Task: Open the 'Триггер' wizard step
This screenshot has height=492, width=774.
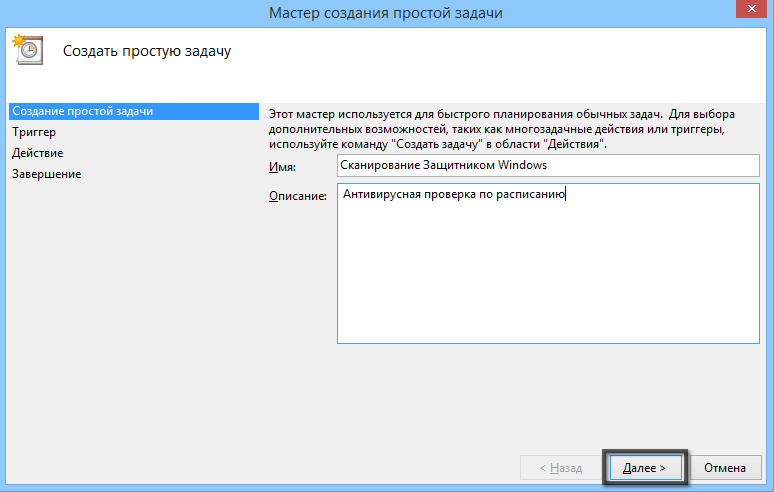Action: (x=34, y=132)
